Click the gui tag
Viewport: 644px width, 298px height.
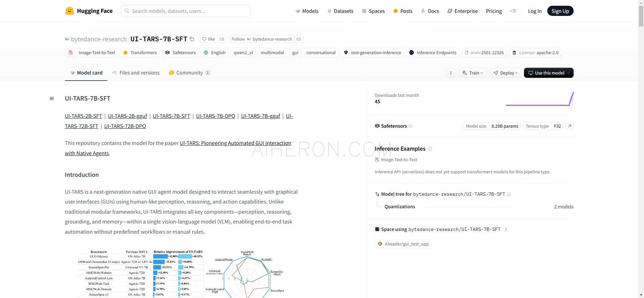tap(295, 52)
